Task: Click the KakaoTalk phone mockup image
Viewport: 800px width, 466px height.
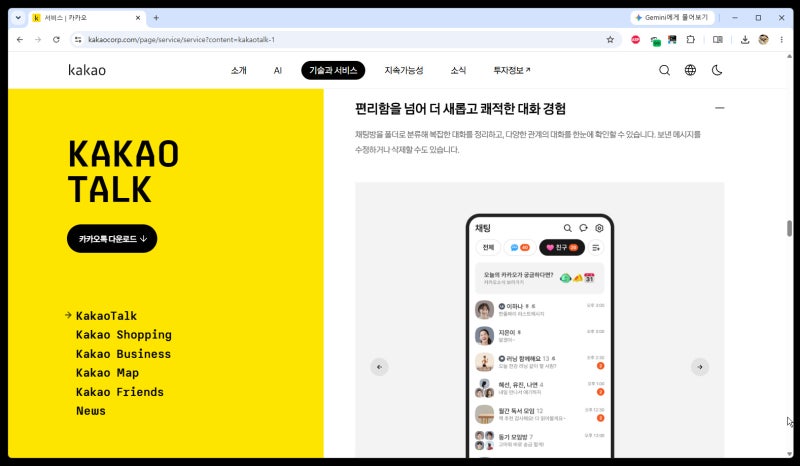Action: pyautogui.click(x=540, y=336)
